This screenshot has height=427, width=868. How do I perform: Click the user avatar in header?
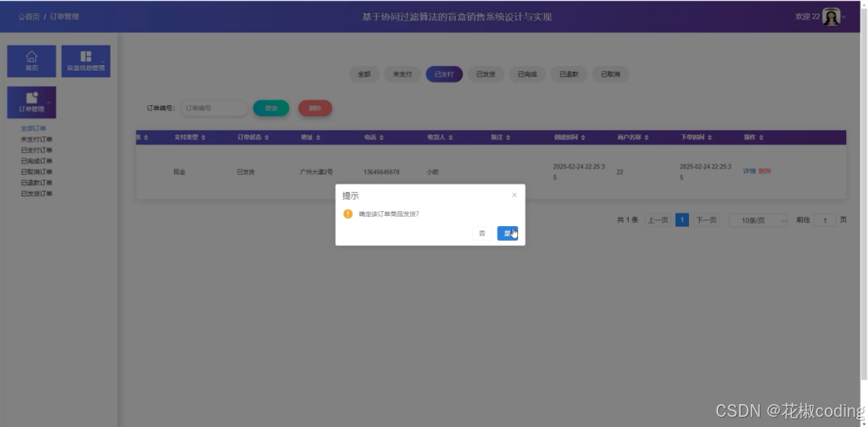click(x=831, y=16)
